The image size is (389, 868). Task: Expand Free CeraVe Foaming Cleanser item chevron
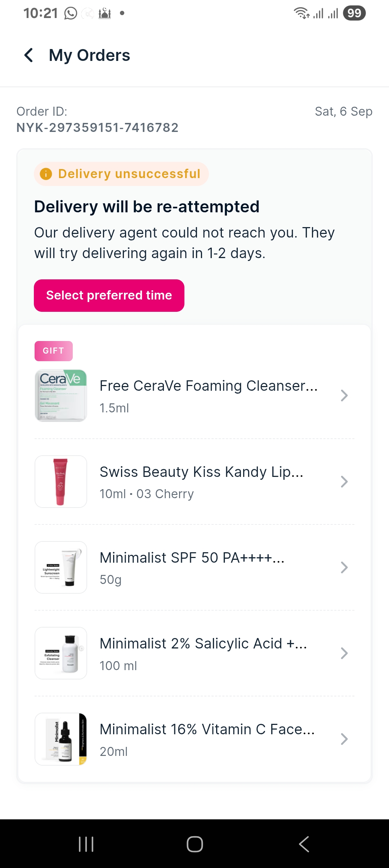pyautogui.click(x=344, y=395)
